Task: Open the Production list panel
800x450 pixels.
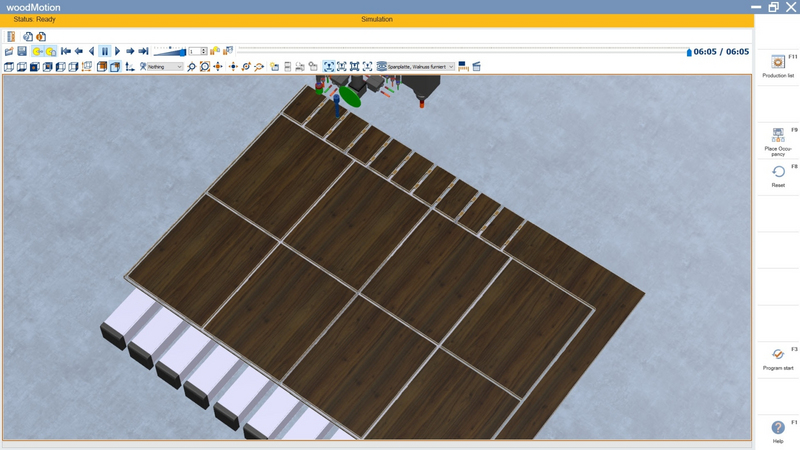Action: [778, 65]
